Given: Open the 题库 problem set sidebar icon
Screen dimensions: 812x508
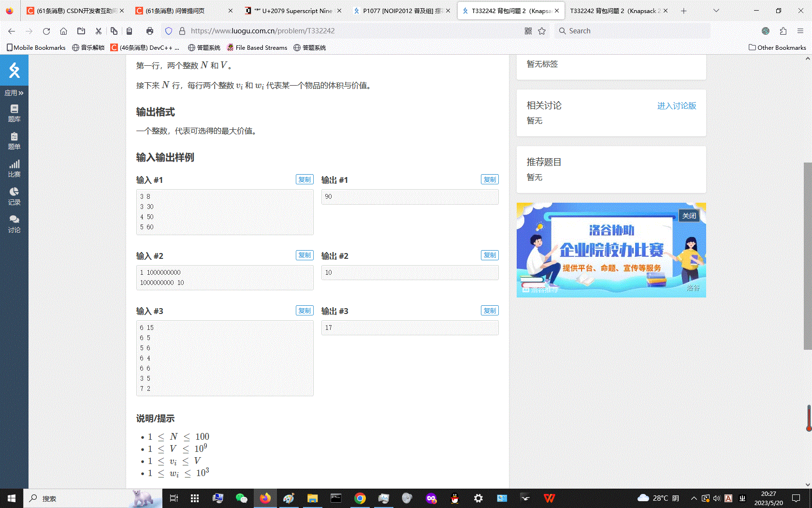Looking at the screenshot, I should tap(14, 113).
